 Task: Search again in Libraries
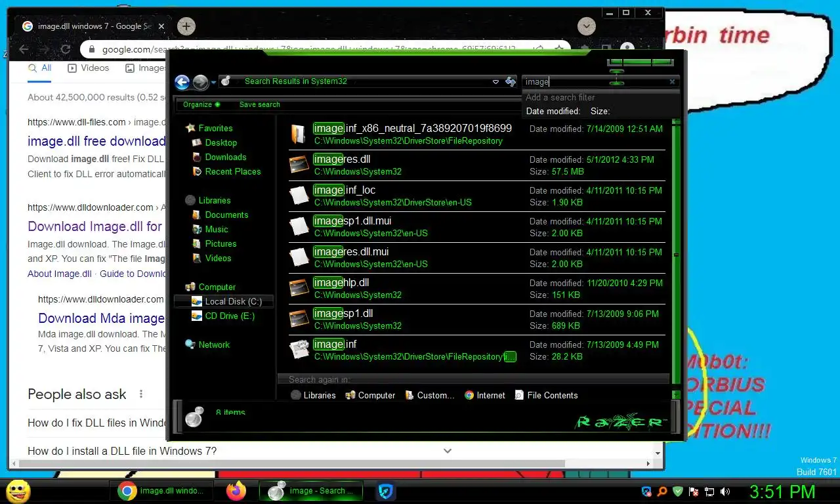[313, 395]
